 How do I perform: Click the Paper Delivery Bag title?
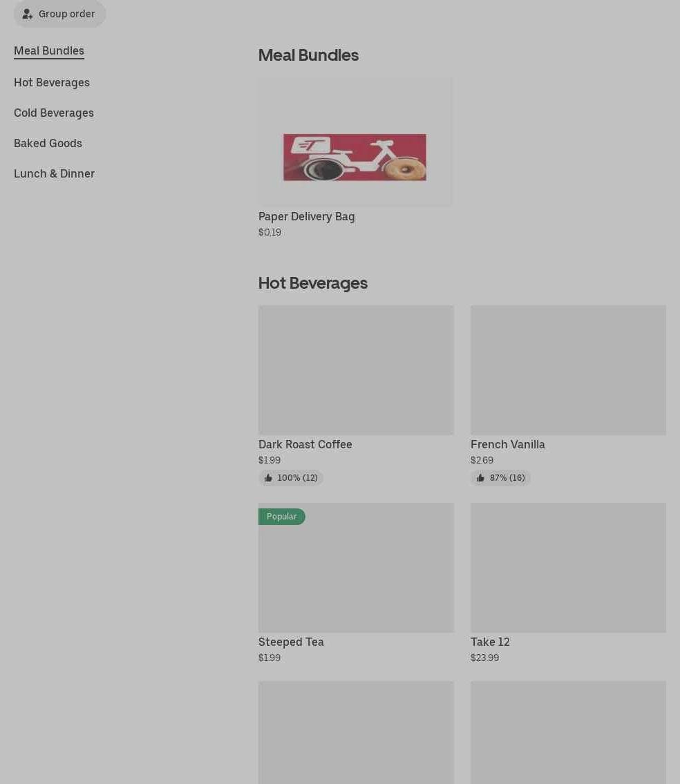[307, 216]
